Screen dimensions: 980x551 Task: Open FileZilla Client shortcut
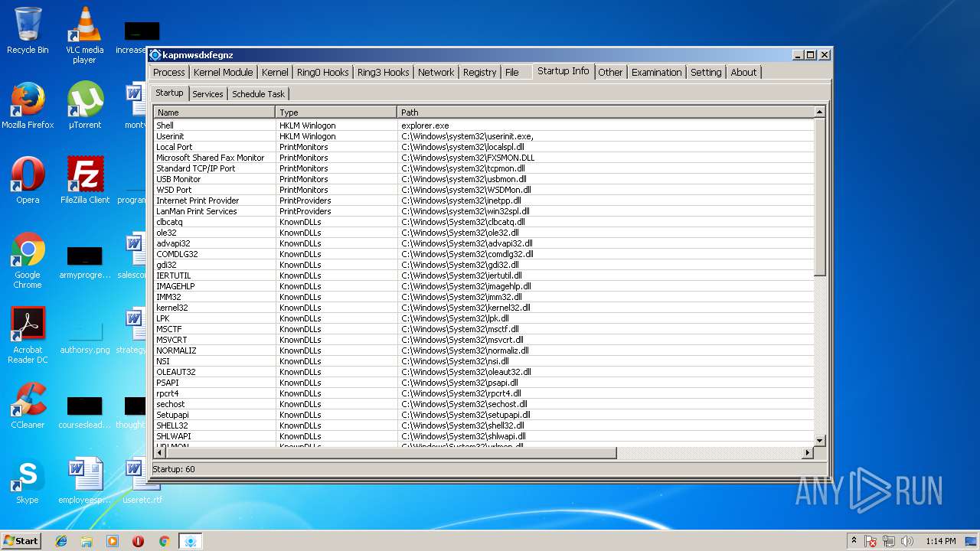click(x=84, y=181)
